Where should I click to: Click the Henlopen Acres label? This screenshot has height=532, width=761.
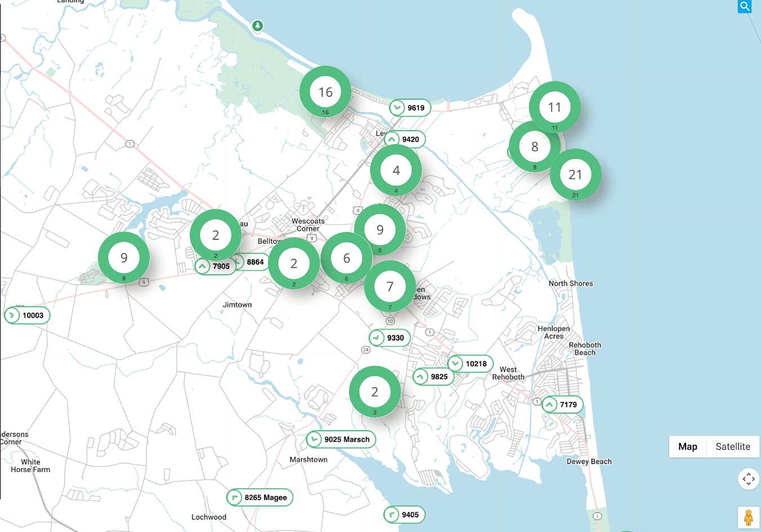554,332
